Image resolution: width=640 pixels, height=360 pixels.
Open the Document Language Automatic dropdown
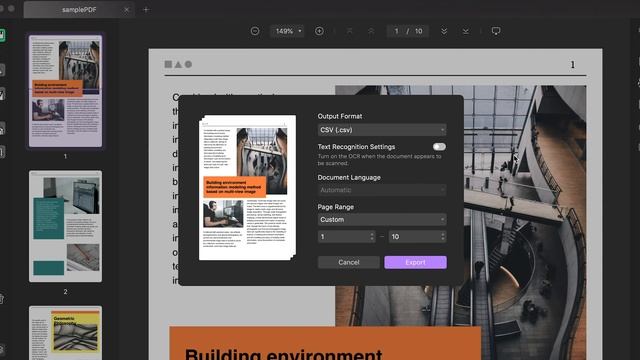coord(382,190)
